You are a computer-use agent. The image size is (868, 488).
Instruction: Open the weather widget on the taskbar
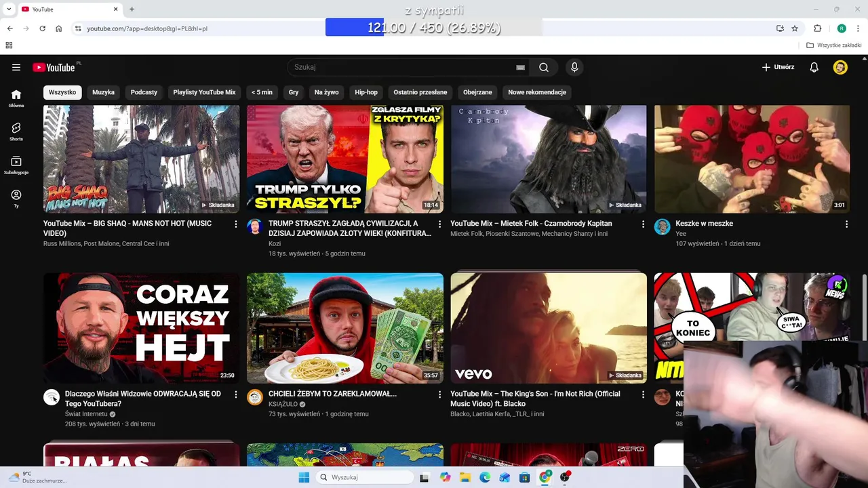tap(37, 477)
